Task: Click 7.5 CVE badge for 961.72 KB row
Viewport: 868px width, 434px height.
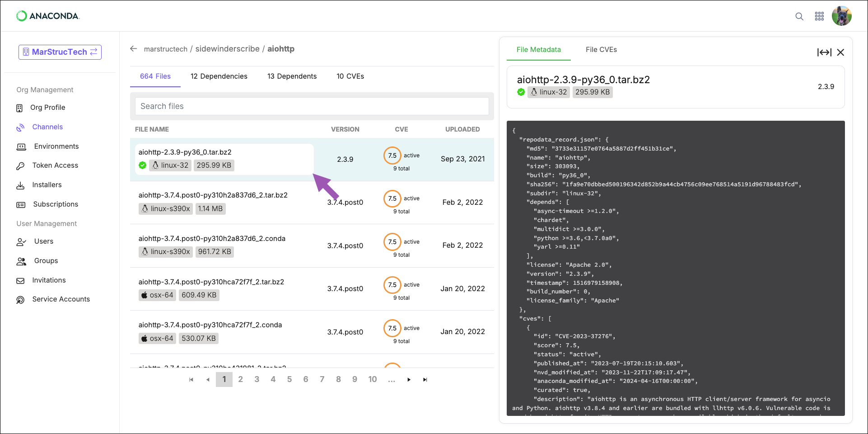Action: click(x=392, y=242)
